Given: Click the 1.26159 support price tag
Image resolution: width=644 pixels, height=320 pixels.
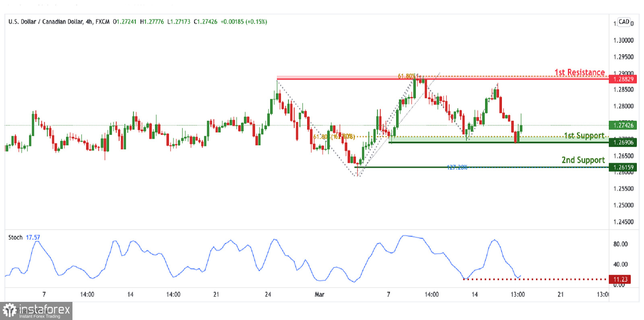Looking at the screenshot, I should click(x=623, y=167).
